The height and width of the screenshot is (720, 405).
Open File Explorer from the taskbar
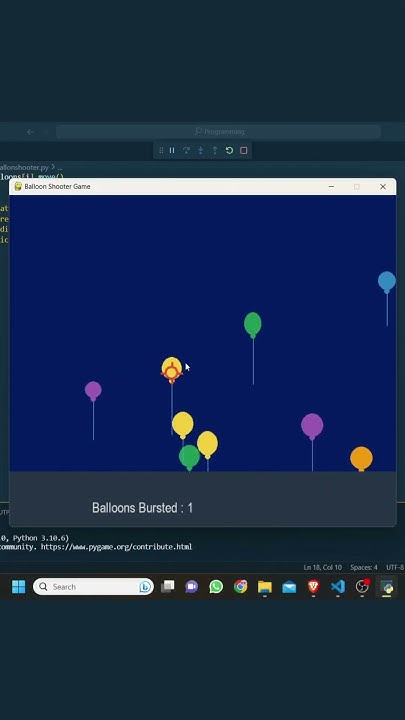[x=264, y=587]
